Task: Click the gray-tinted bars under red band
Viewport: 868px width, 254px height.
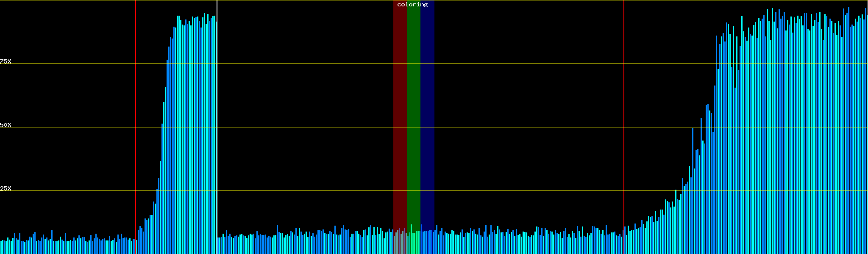Action: 400,243
